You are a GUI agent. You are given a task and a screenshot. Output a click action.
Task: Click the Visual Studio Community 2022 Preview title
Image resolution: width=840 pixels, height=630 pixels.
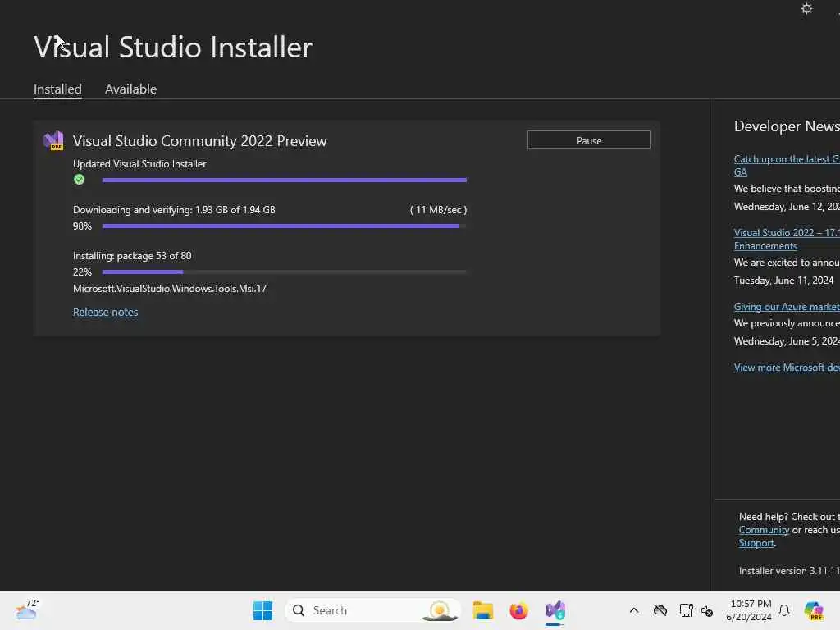200,141
